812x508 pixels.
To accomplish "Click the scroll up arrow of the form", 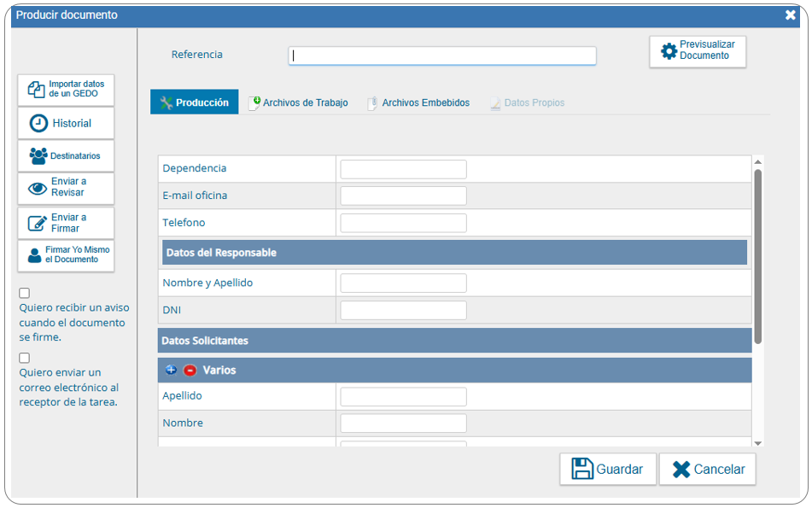I will (757, 162).
